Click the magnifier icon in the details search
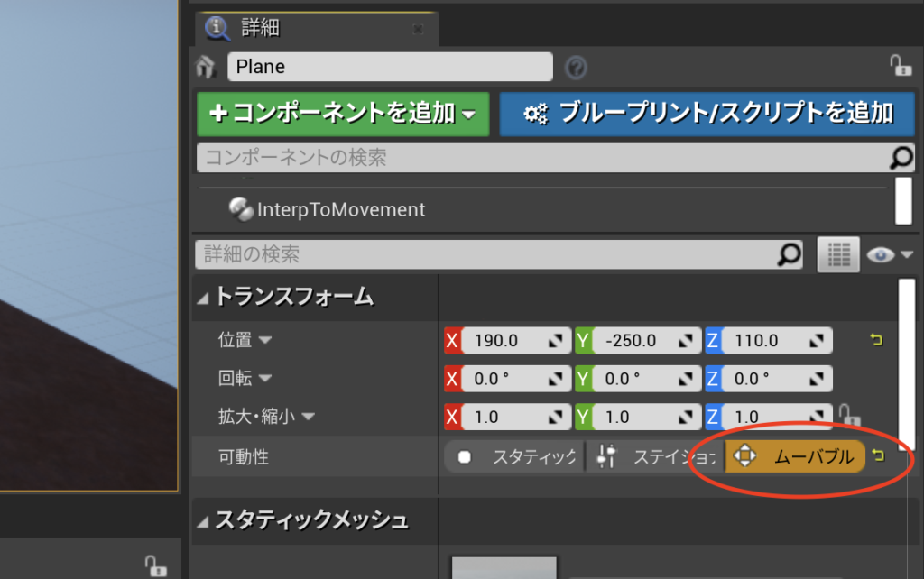This screenshot has width=924, height=579. pyautogui.click(x=790, y=254)
